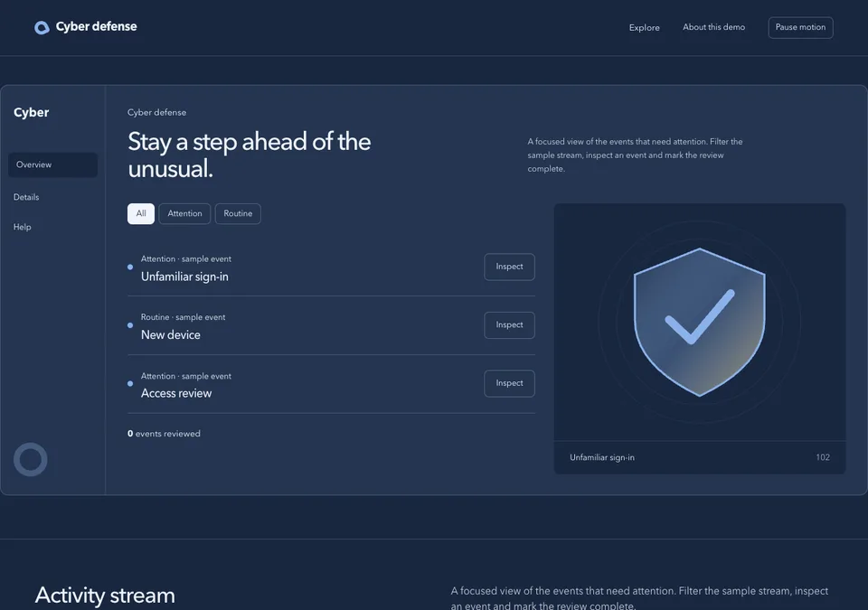The height and width of the screenshot is (610, 868).
Task: Click the Unfamiliar sign-in event title
Action: click(184, 277)
